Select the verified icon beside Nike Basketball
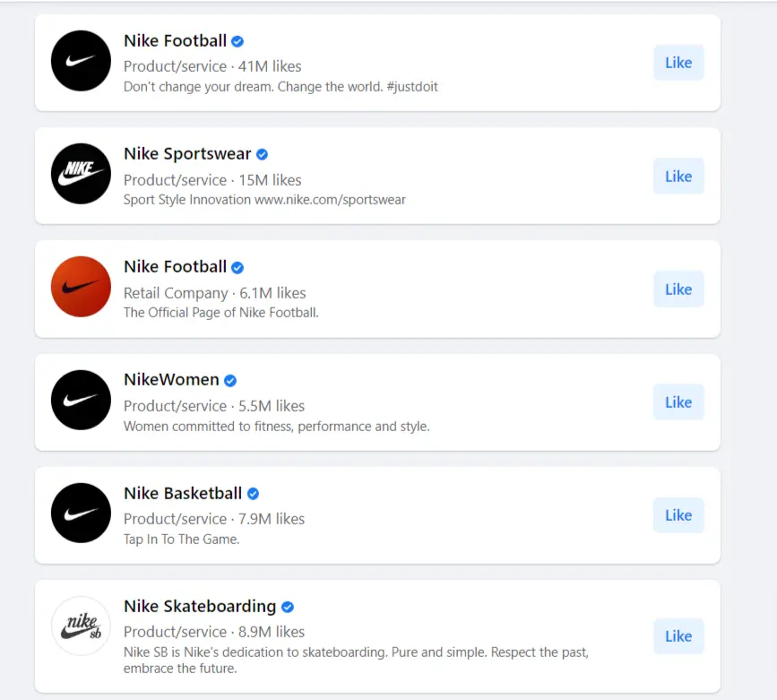Screen dimensions: 777x700 [254, 492]
